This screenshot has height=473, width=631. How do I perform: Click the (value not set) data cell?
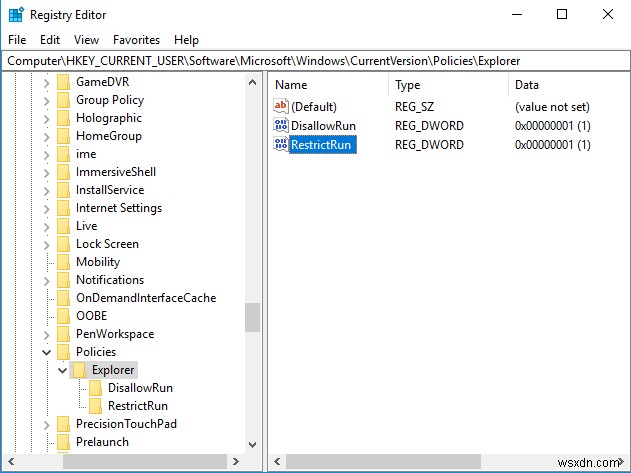[552, 107]
